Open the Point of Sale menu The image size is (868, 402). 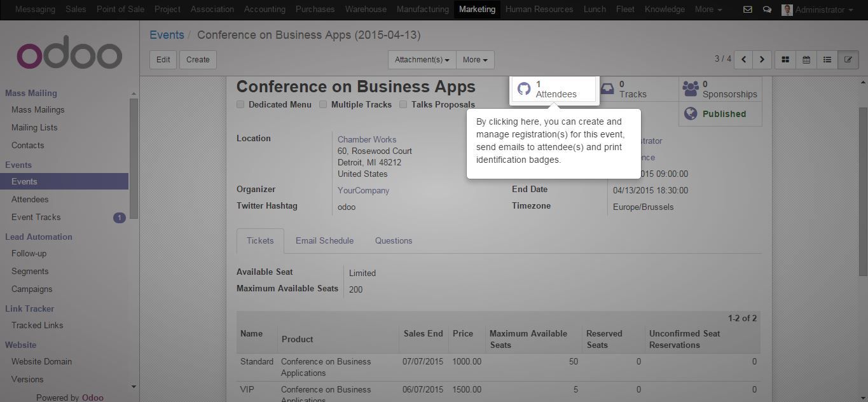(x=120, y=10)
